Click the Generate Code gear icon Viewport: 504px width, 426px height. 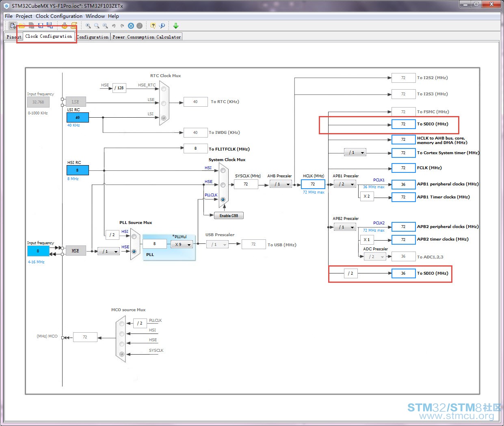tap(64, 26)
